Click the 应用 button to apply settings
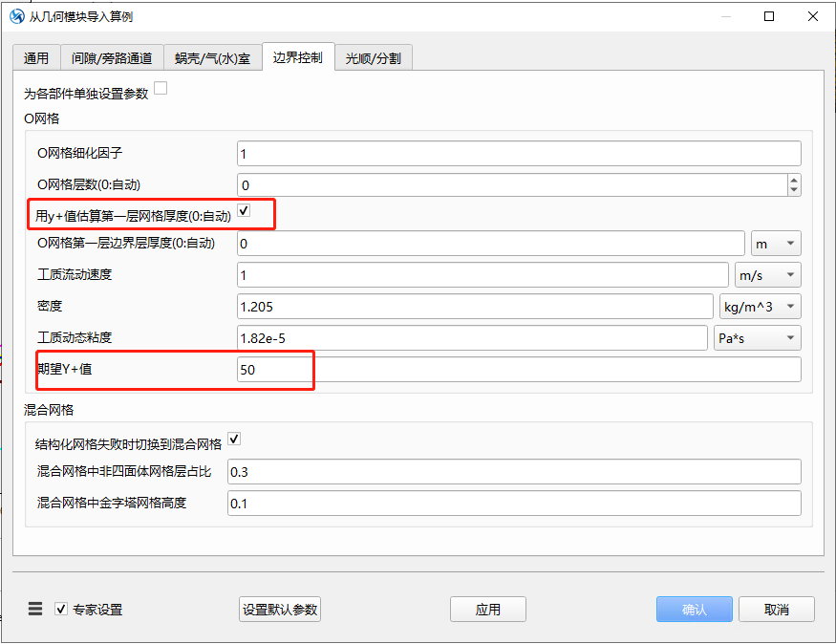Image resolution: width=836 pixels, height=644 pixels. coord(487,609)
